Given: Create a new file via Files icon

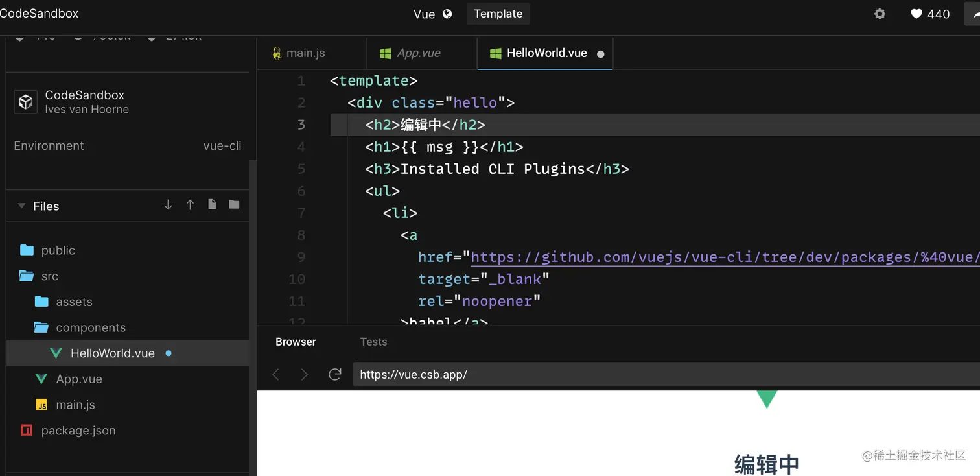Looking at the screenshot, I should pos(212,205).
